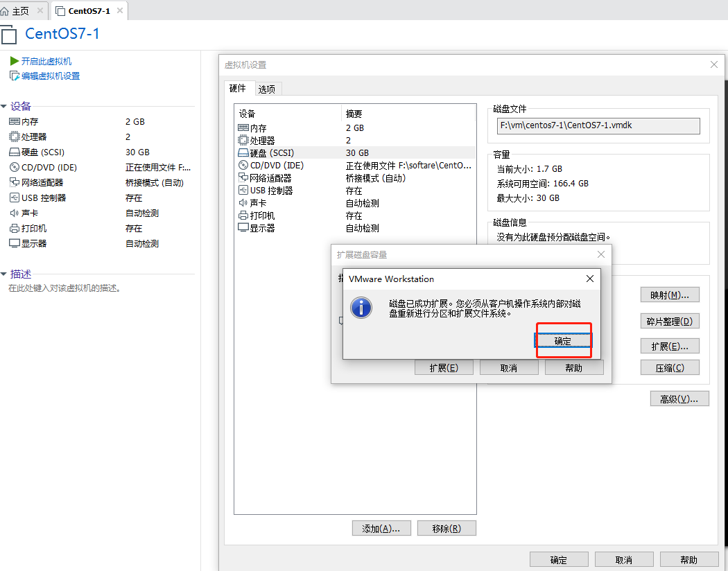Switch to the 选项 tab
This screenshot has height=571, width=728.
coord(267,89)
